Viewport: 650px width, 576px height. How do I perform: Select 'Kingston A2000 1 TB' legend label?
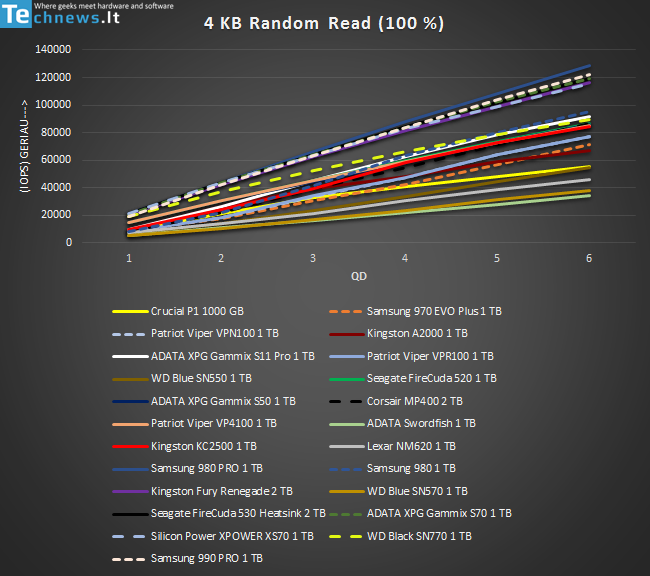tap(417, 333)
